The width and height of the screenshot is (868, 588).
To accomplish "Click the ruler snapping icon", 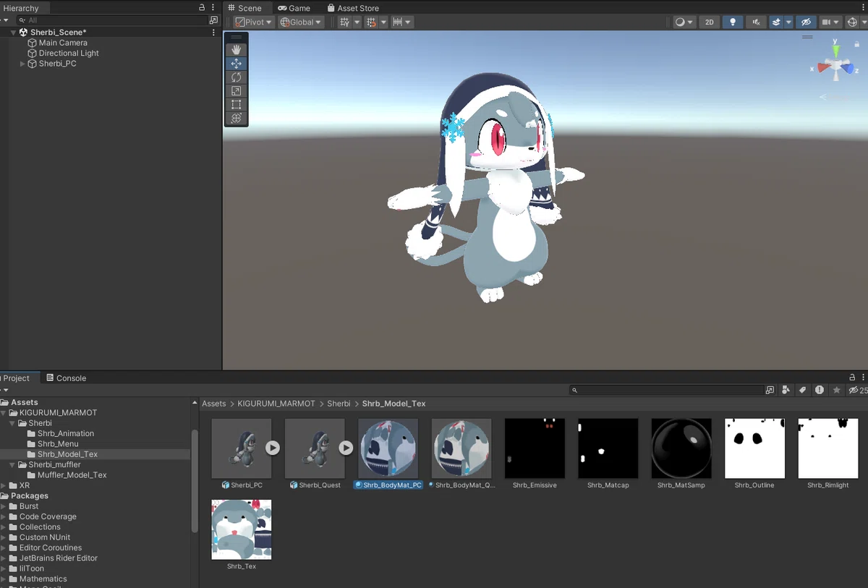I will [397, 22].
